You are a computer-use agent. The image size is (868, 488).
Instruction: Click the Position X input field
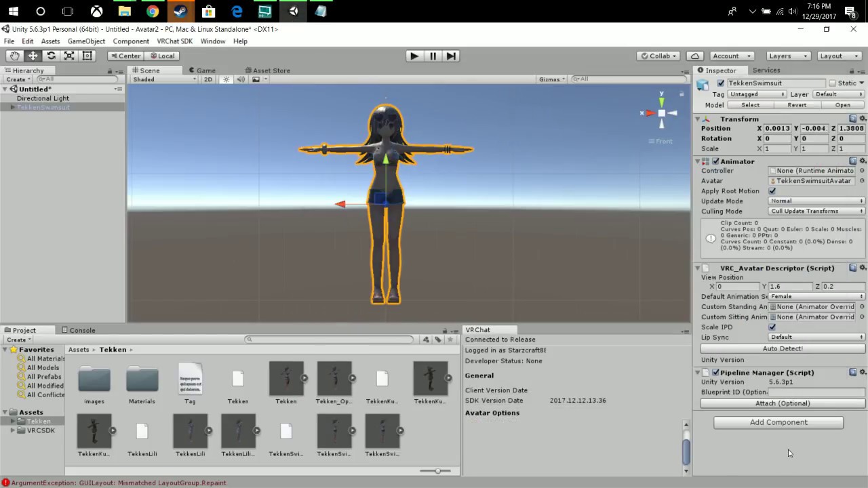[777, 129]
